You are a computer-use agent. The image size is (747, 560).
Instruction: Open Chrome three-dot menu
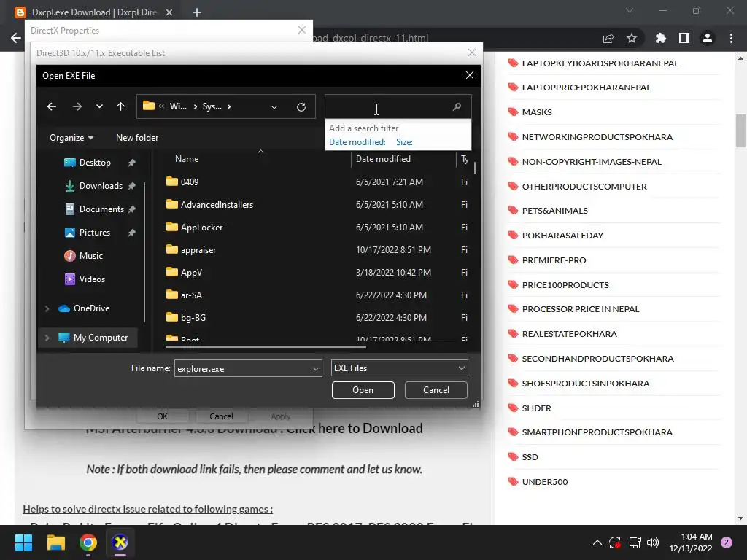click(x=731, y=38)
